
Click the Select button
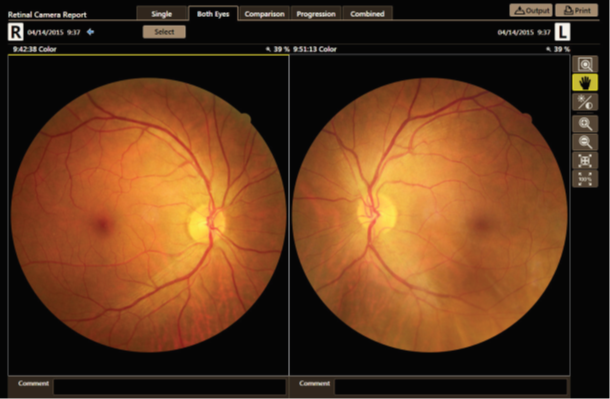[x=164, y=32]
